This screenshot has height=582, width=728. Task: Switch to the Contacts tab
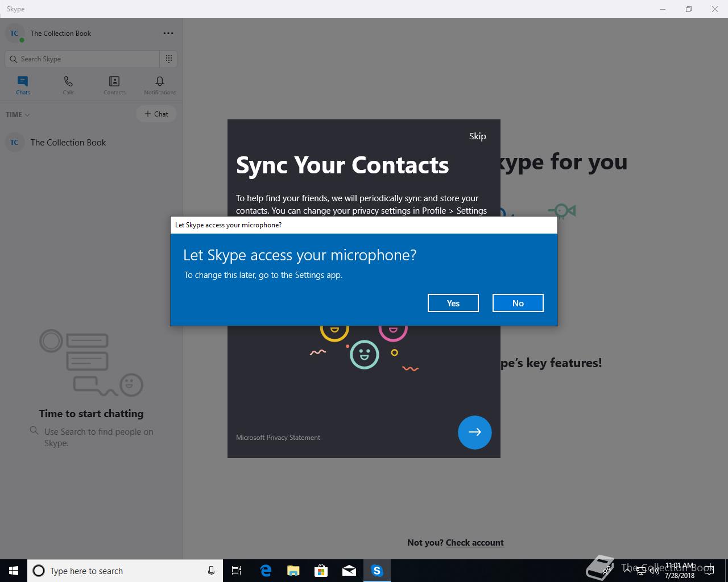point(114,85)
